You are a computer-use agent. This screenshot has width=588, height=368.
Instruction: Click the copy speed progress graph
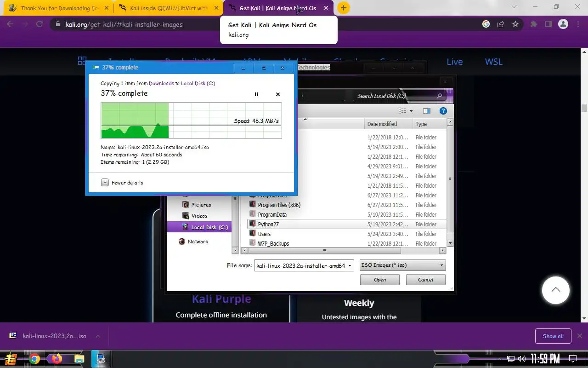[191, 121]
